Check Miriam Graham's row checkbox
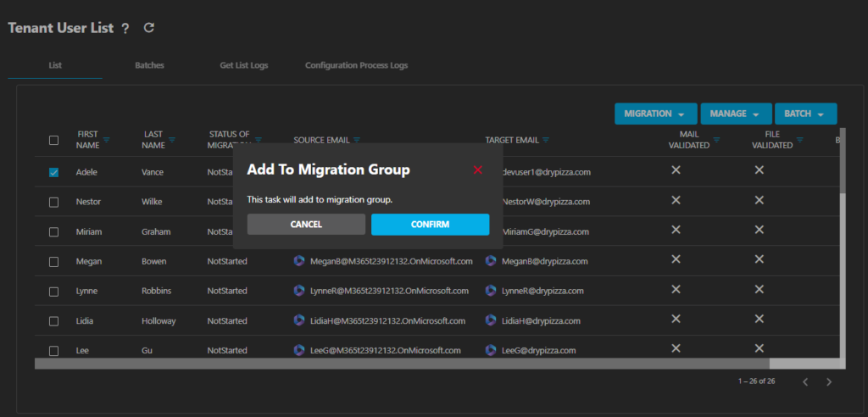 point(53,232)
